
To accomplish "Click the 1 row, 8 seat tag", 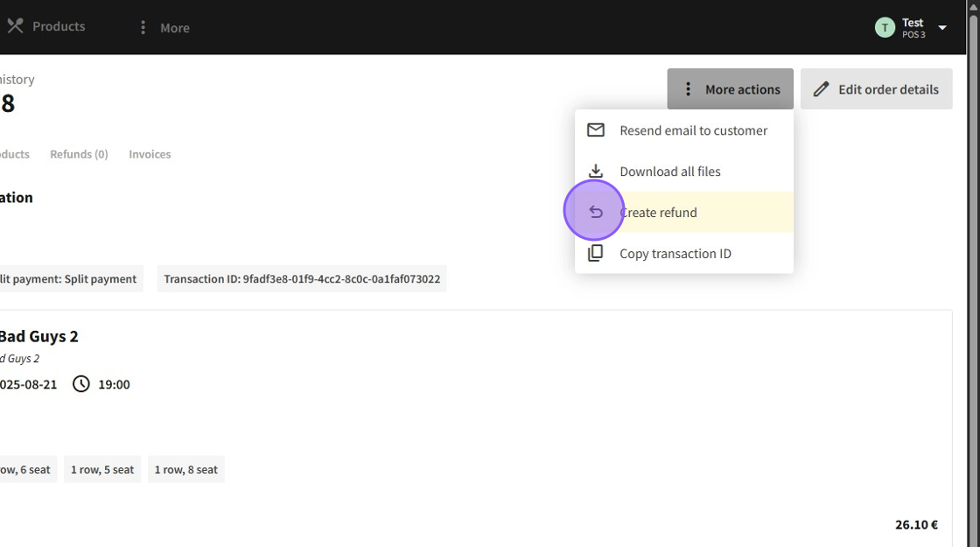I will click(x=186, y=470).
